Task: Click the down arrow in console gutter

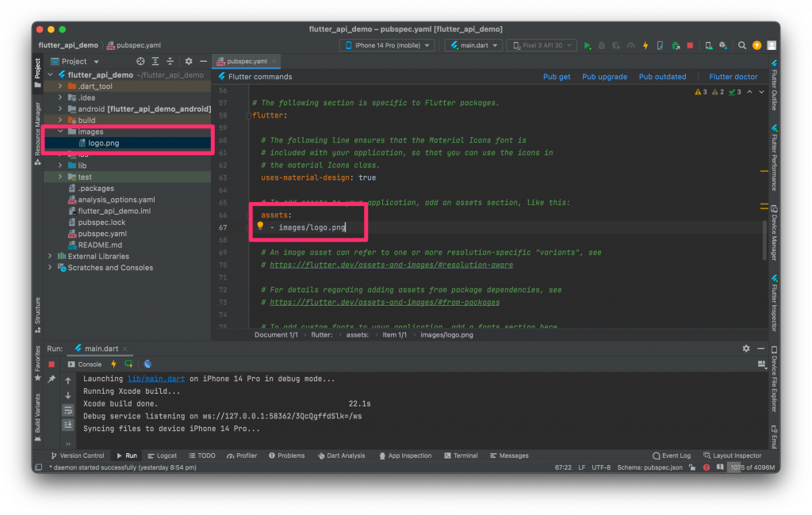Action: 68,395
